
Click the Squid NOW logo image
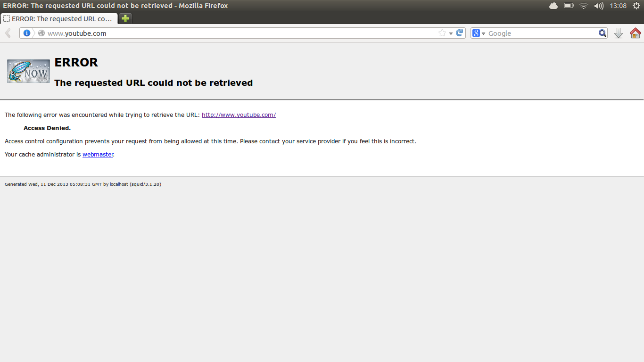[28, 71]
